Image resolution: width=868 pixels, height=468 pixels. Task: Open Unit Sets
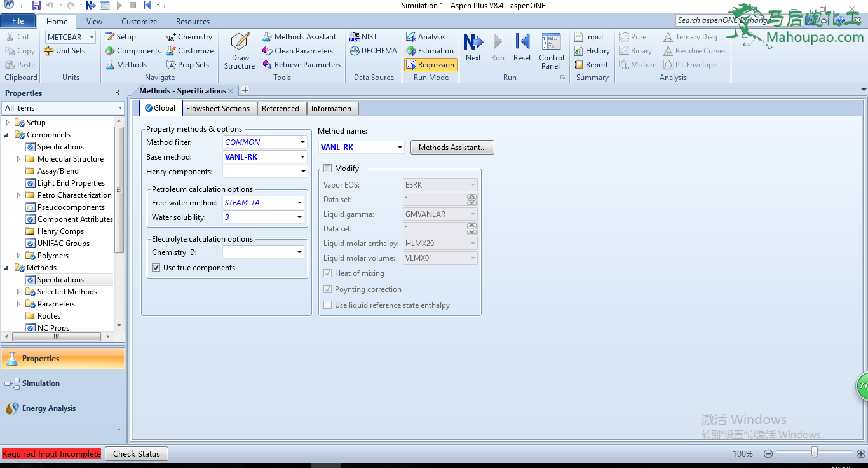[65, 51]
